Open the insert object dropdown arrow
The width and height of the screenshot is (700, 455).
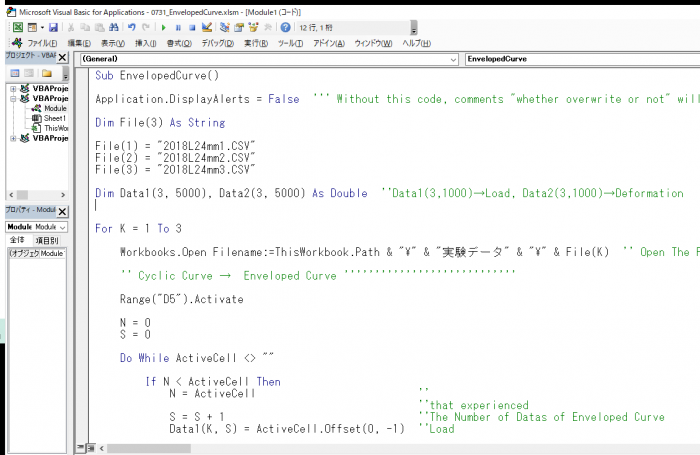pos(42,28)
